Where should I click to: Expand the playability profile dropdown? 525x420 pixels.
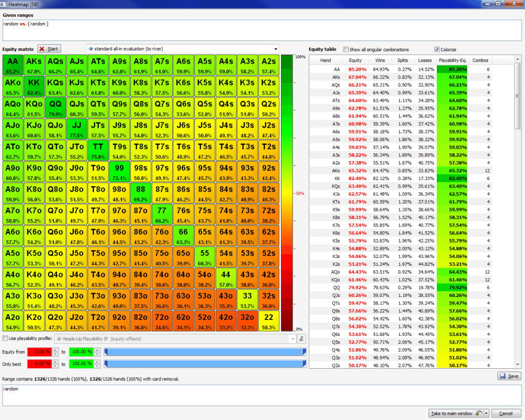[x=293, y=338]
